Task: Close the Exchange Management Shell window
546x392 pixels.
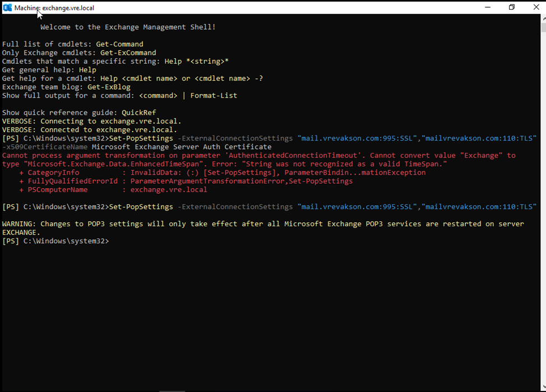Action: tap(536, 7)
